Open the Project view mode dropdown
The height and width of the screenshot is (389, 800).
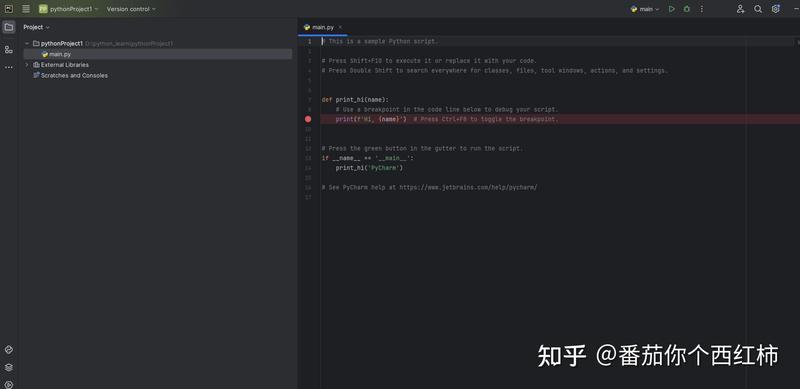click(x=37, y=27)
